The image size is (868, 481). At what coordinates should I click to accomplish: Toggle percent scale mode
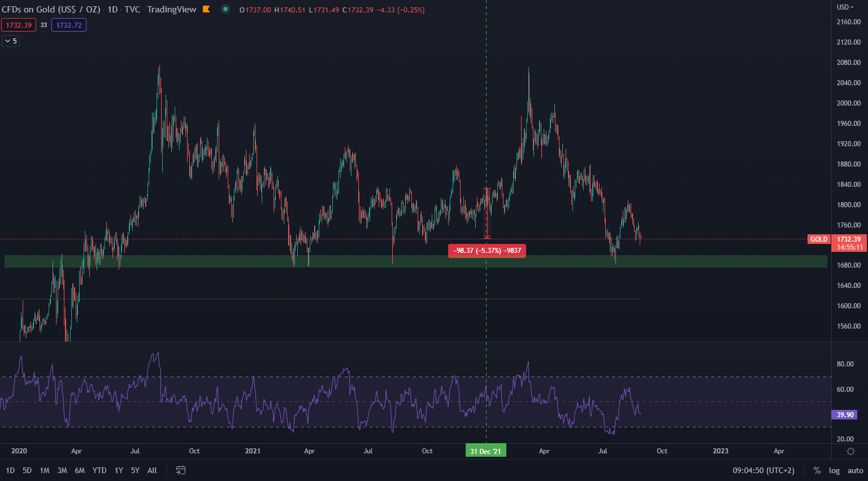pos(817,470)
